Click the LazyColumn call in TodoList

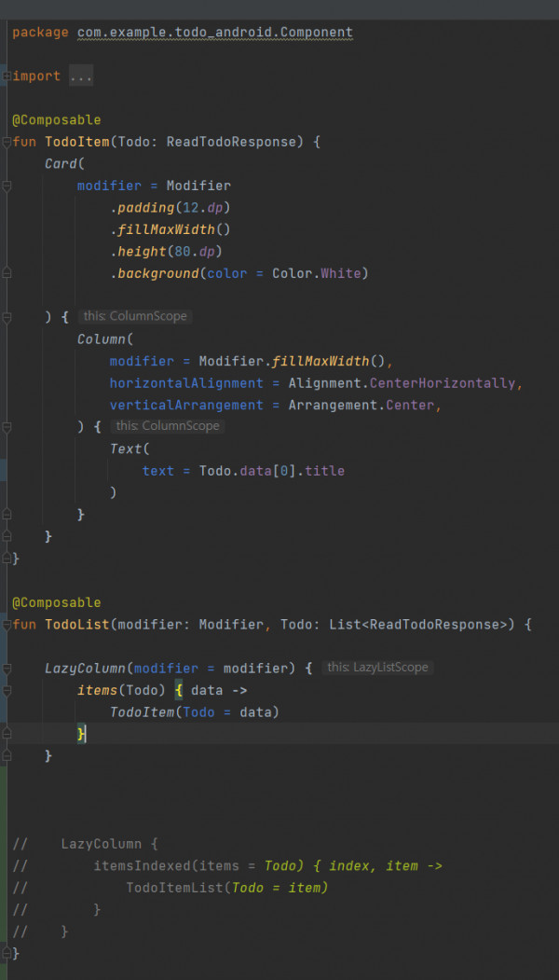[85, 669]
